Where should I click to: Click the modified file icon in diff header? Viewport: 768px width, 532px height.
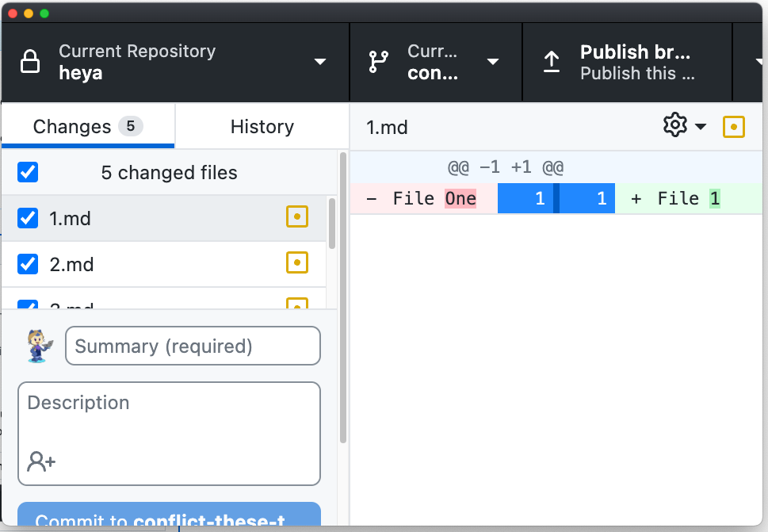coord(733,125)
